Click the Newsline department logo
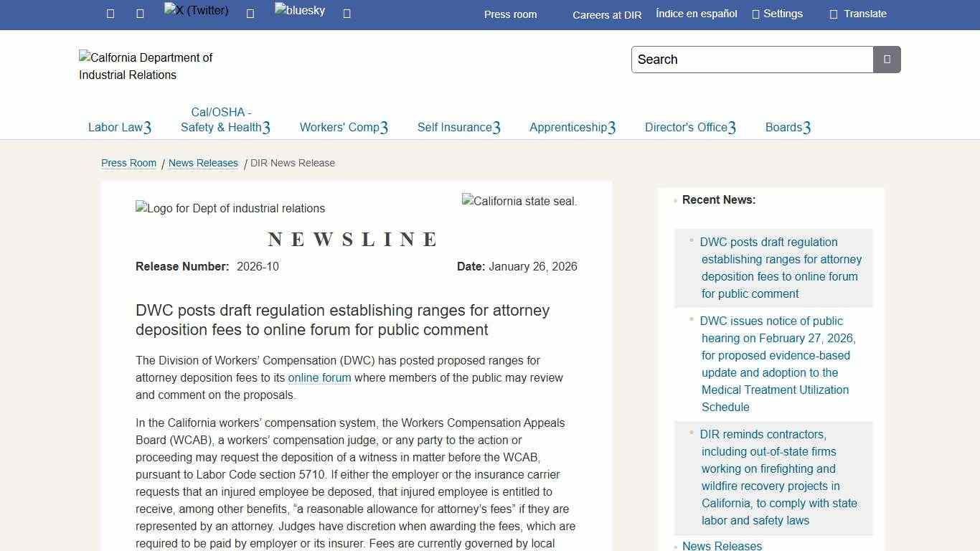Screen dimensions: 980x551 230,208
